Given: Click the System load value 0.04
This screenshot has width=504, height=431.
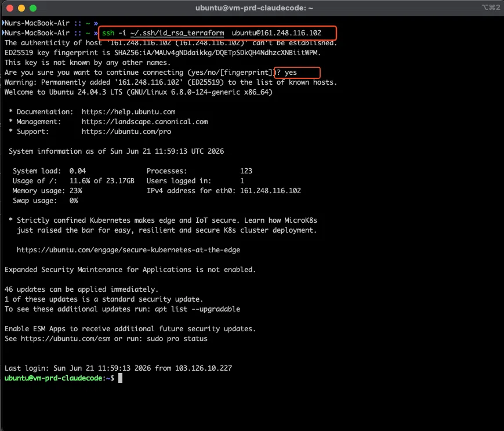Looking at the screenshot, I should 78,171.
